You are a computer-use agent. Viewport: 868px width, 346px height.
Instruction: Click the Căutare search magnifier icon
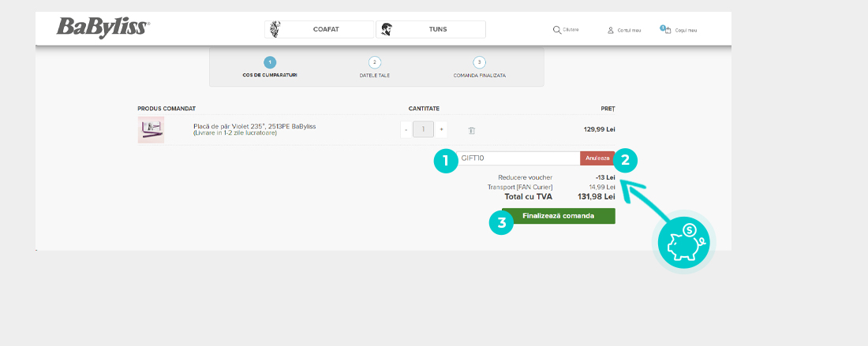tap(557, 29)
